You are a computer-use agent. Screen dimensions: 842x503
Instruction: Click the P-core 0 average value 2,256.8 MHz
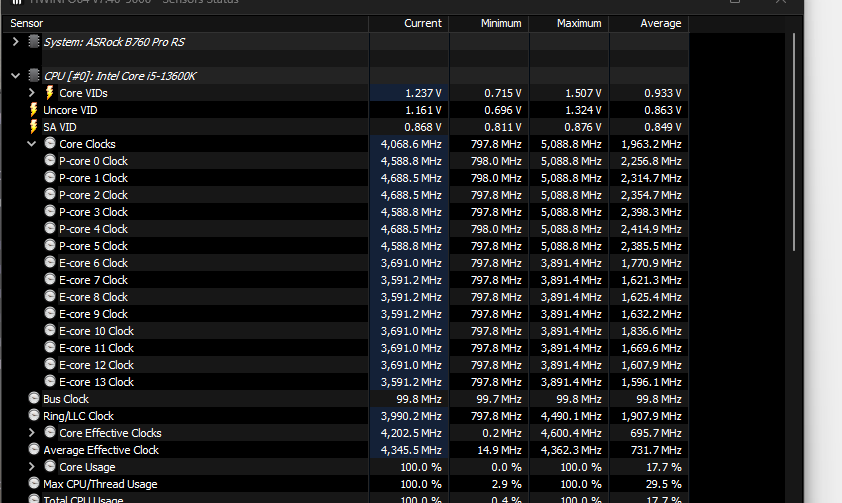click(651, 161)
